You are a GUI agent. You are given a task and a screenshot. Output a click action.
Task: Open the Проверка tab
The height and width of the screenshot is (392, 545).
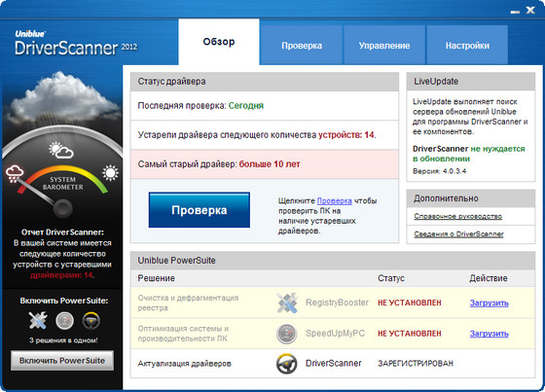click(302, 46)
